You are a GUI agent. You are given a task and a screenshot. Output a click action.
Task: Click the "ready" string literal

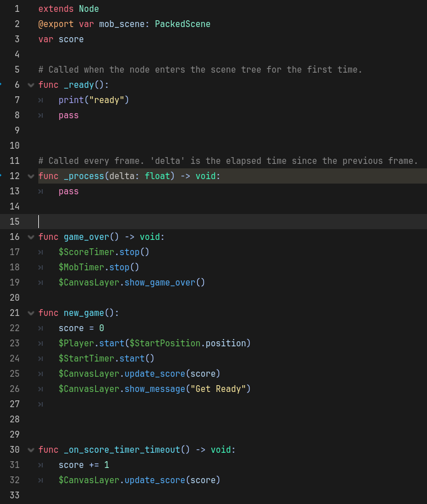pos(106,100)
